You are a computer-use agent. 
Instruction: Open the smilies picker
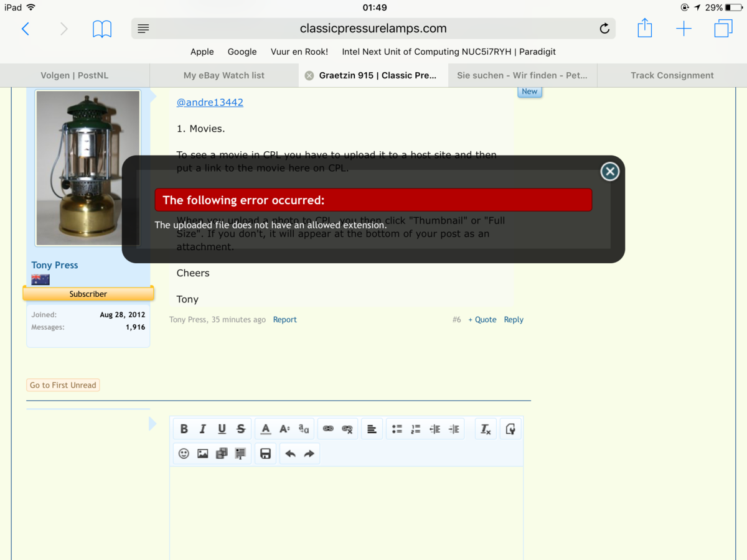pos(184,454)
